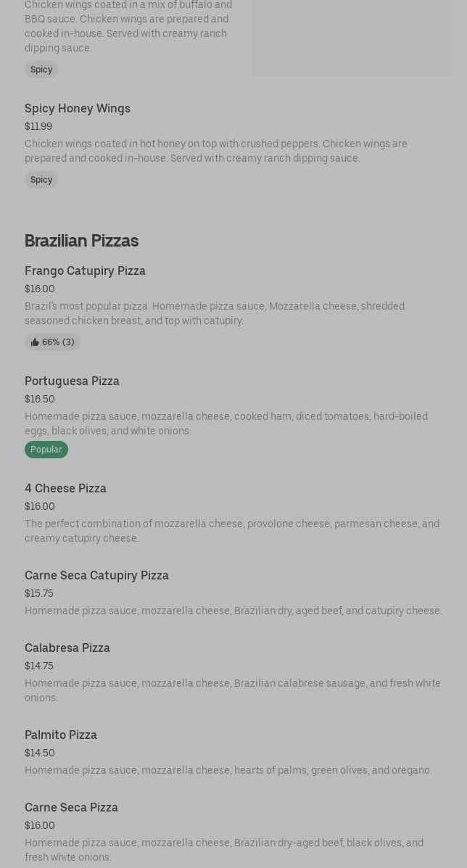Choose the 4 Cheese Pizza item

[x=65, y=488]
